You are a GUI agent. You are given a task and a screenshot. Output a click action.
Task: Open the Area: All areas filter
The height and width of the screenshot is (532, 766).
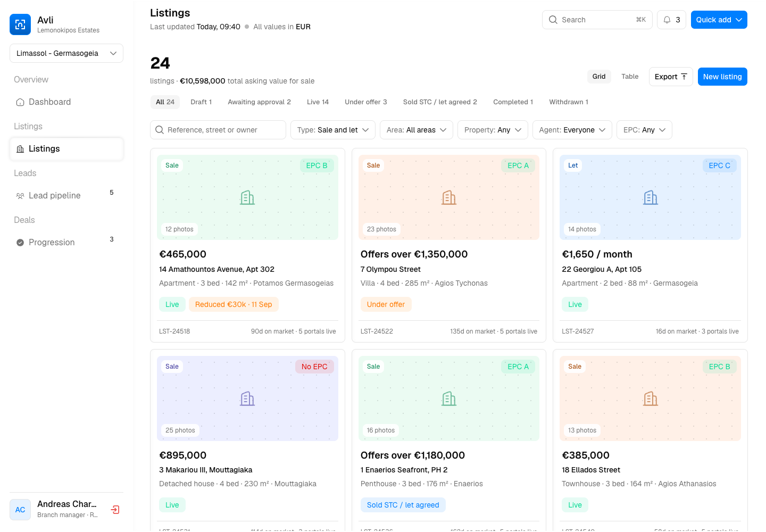pyautogui.click(x=417, y=130)
